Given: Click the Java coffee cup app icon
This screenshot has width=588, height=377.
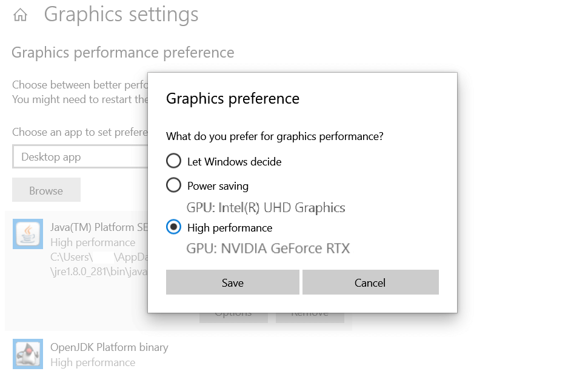Looking at the screenshot, I should [x=28, y=234].
